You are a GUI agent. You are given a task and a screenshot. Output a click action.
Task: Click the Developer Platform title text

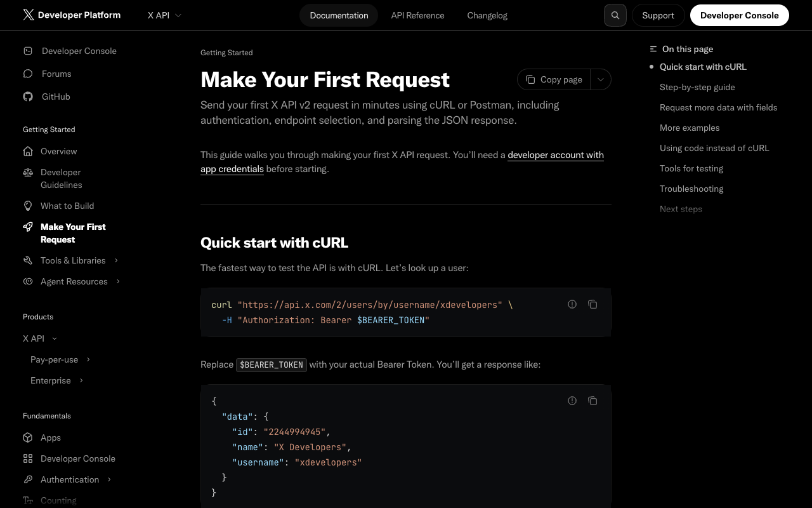click(x=79, y=15)
